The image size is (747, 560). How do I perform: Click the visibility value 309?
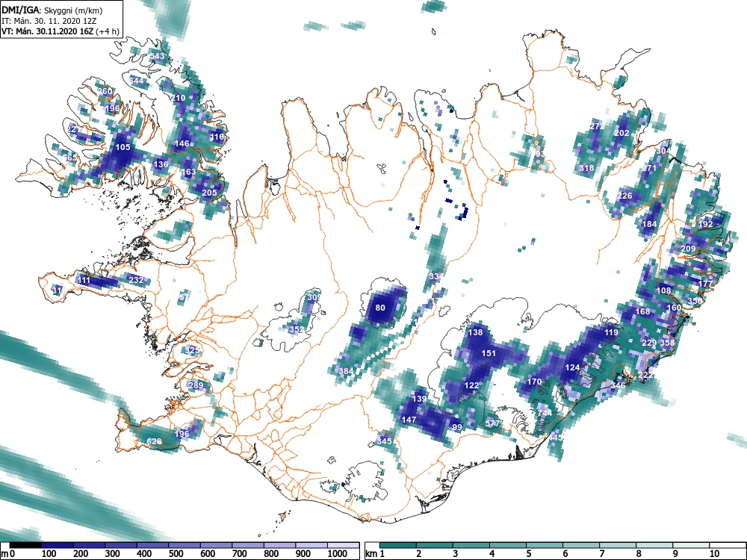314,298
